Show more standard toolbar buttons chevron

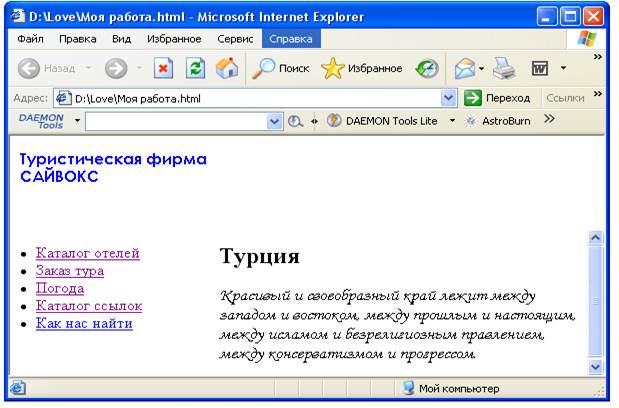pyautogui.click(x=598, y=57)
